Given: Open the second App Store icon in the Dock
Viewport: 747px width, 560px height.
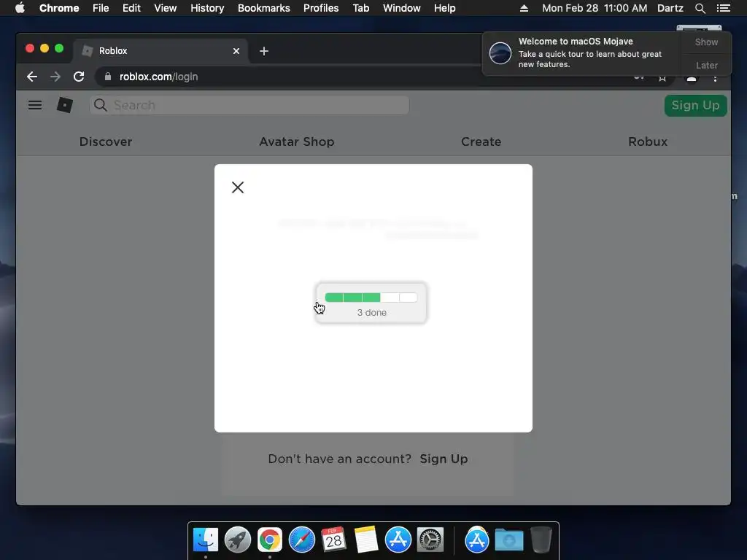Looking at the screenshot, I should (477, 540).
